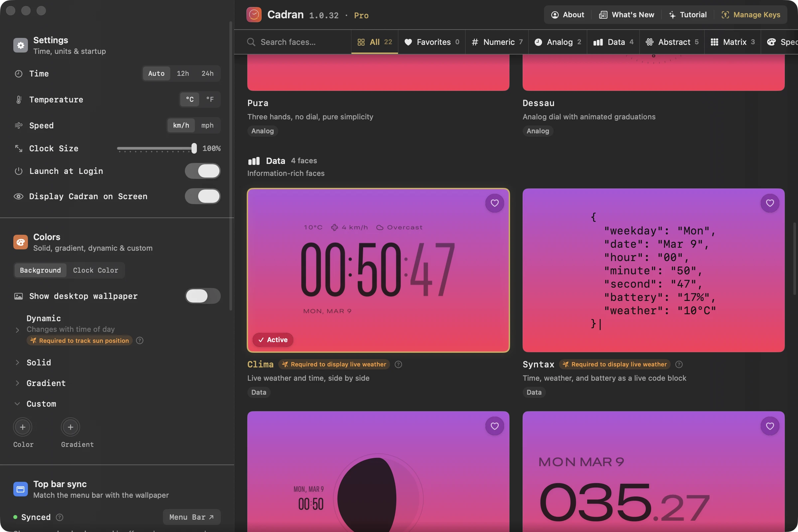The width and height of the screenshot is (798, 532).
Task: Favorite the Clima face with heart icon
Action: pos(494,203)
